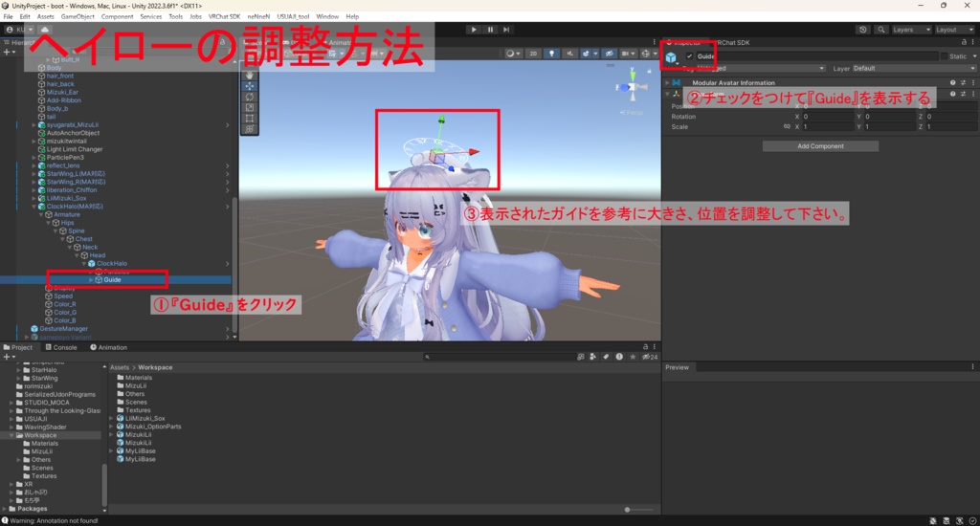Screen dimensions: 980x526
Task: Toggle the Guide object's active checkbox
Action: click(689, 56)
